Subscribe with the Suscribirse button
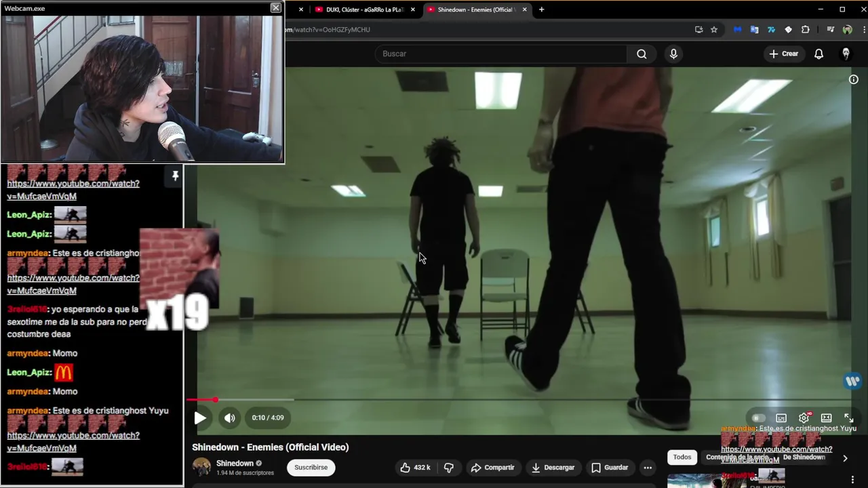The width and height of the screenshot is (868, 488). pos(311,467)
